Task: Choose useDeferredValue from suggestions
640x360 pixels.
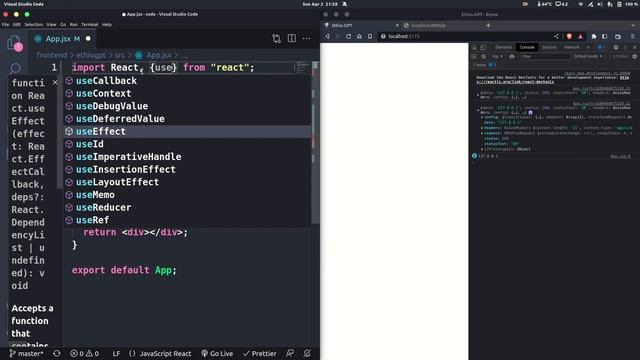Action: 187,119
